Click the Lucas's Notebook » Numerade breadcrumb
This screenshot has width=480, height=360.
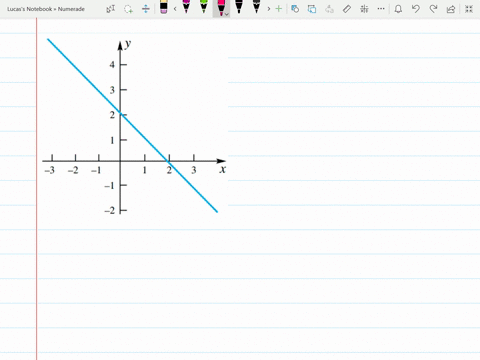point(46,9)
